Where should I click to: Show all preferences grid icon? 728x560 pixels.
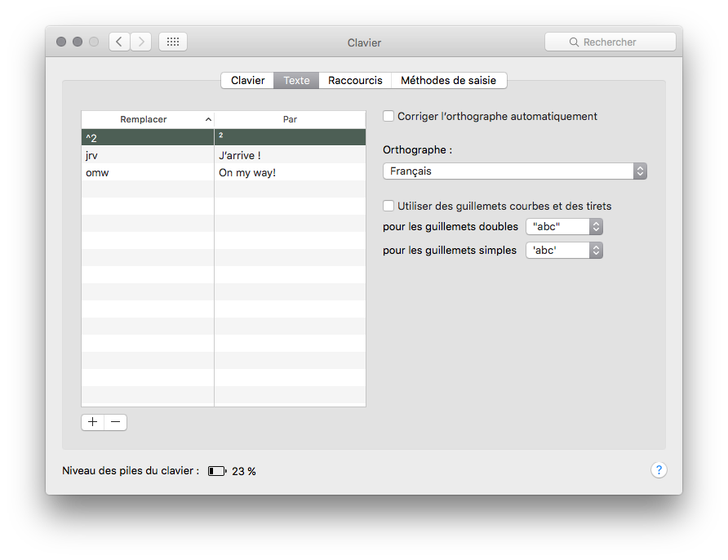(173, 42)
